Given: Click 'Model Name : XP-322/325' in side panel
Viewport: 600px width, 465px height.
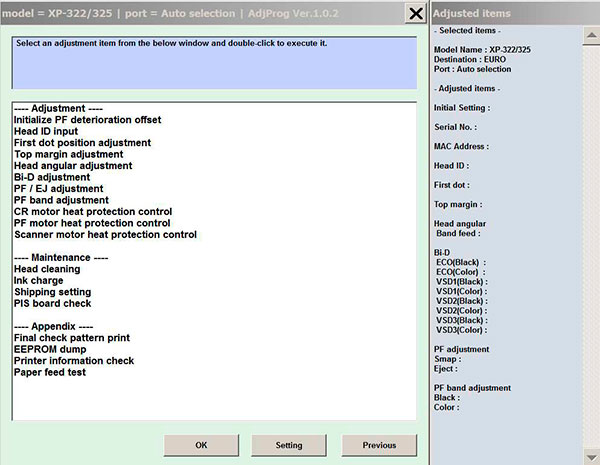Looking at the screenshot, I should coord(482,50).
